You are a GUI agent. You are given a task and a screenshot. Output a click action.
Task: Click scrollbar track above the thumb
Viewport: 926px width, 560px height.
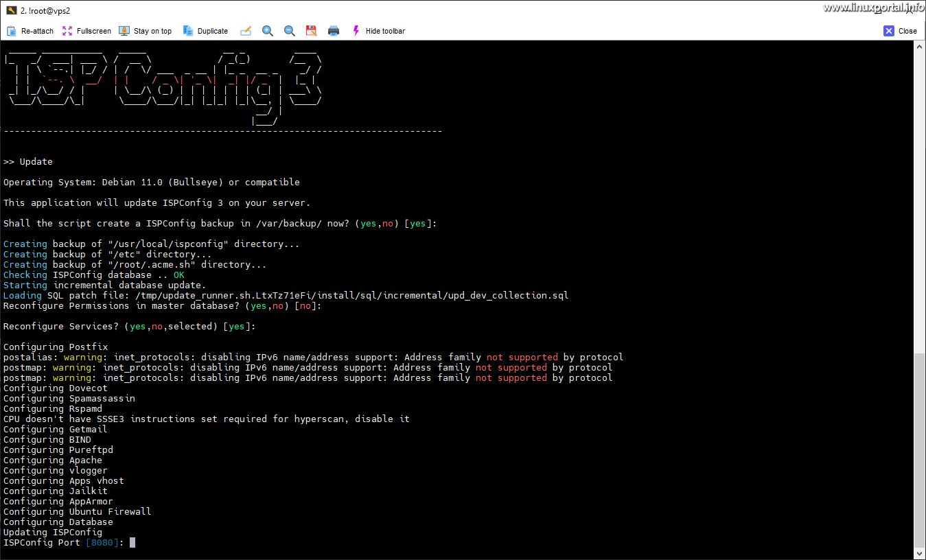pyautogui.click(x=919, y=206)
